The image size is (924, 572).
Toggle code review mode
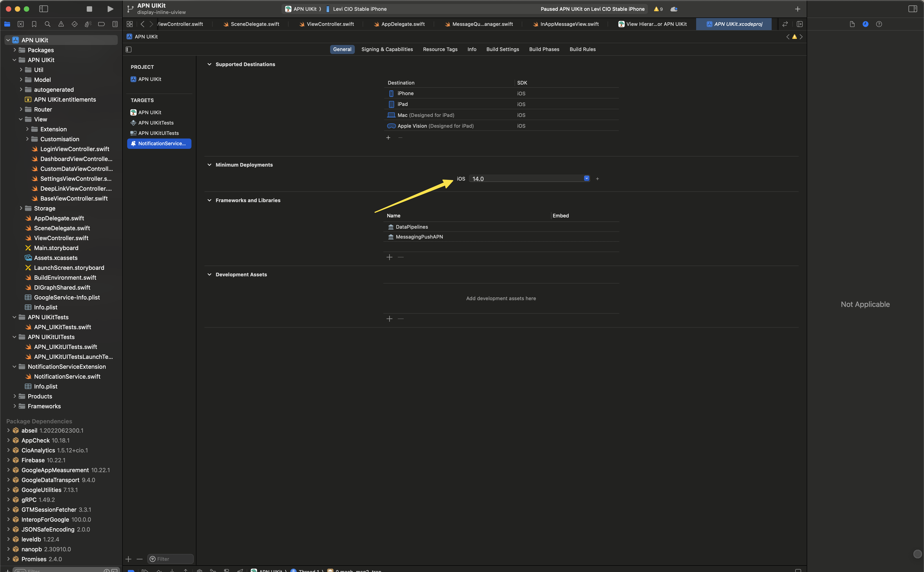[785, 24]
